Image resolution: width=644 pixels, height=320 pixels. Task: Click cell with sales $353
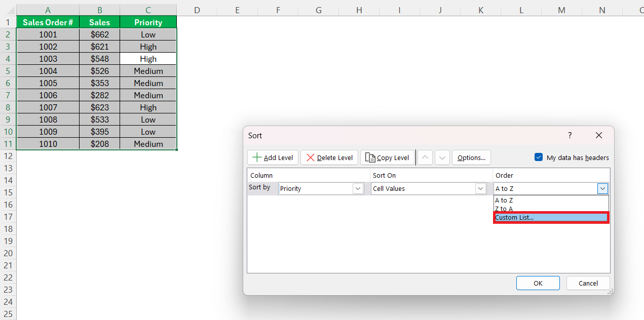point(100,83)
